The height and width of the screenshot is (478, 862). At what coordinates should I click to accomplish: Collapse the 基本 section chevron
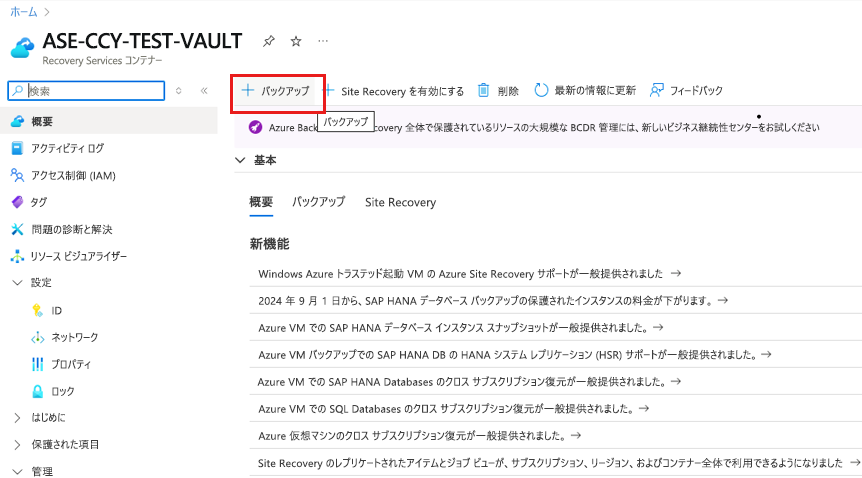click(x=240, y=160)
